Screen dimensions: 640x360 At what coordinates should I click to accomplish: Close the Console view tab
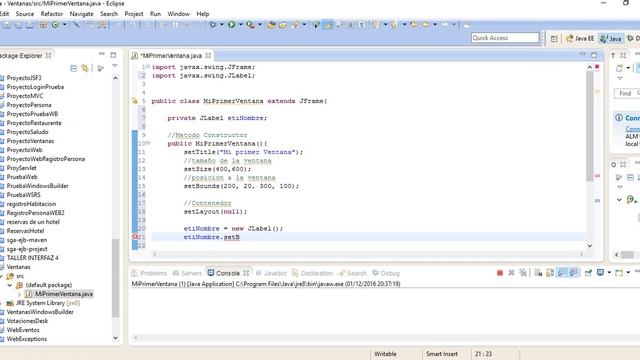[x=246, y=273]
